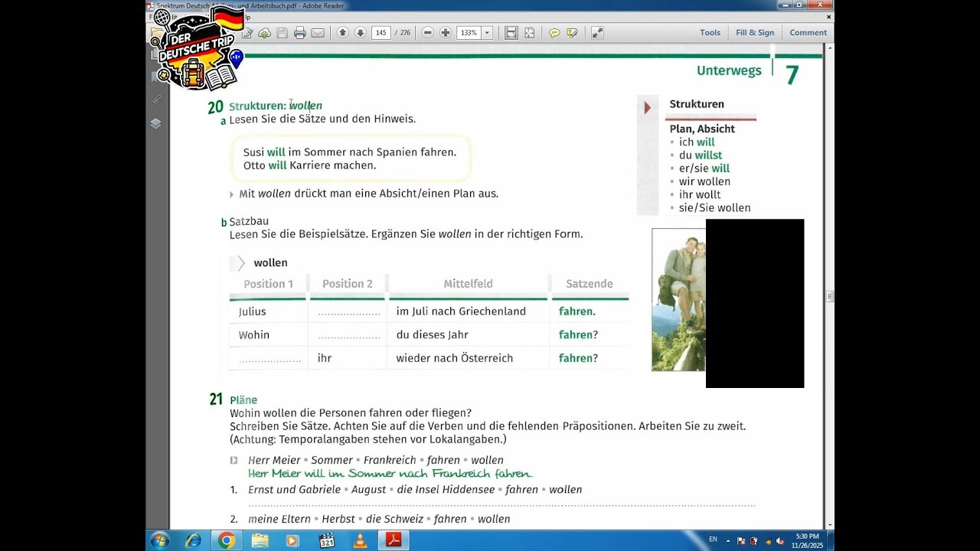Zoom out with the minus button

pos(428,33)
